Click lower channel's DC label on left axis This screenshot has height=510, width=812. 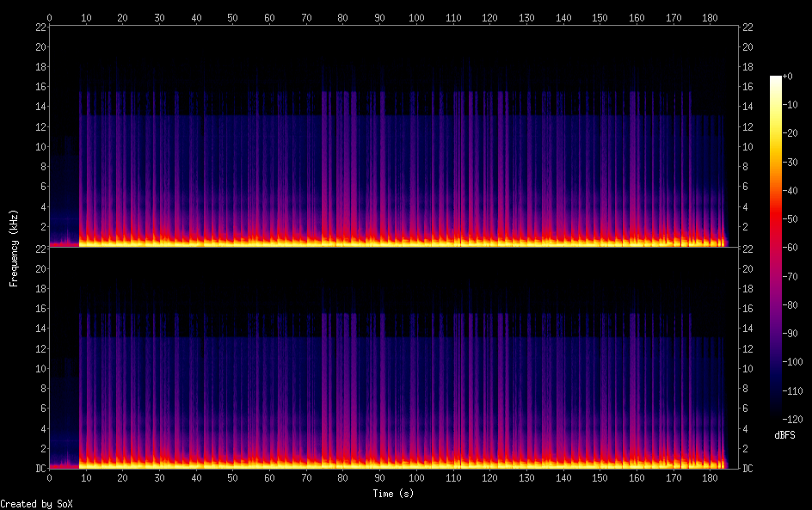pyautogui.click(x=40, y=469)
